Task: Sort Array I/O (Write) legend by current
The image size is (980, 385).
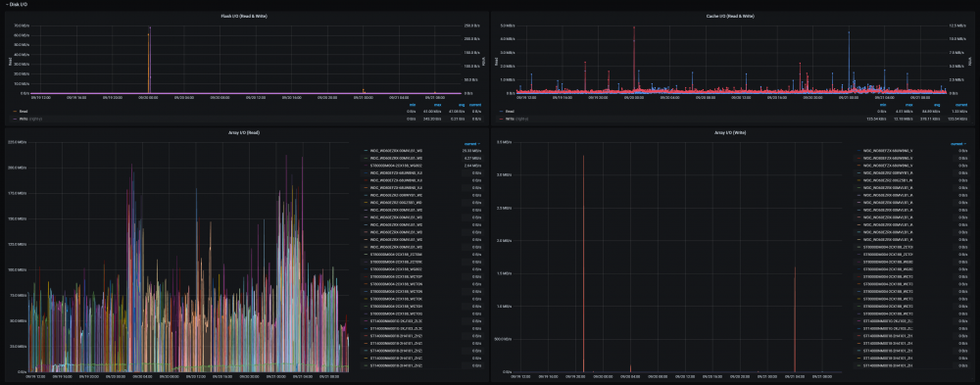Action: [x=958, y=144]
